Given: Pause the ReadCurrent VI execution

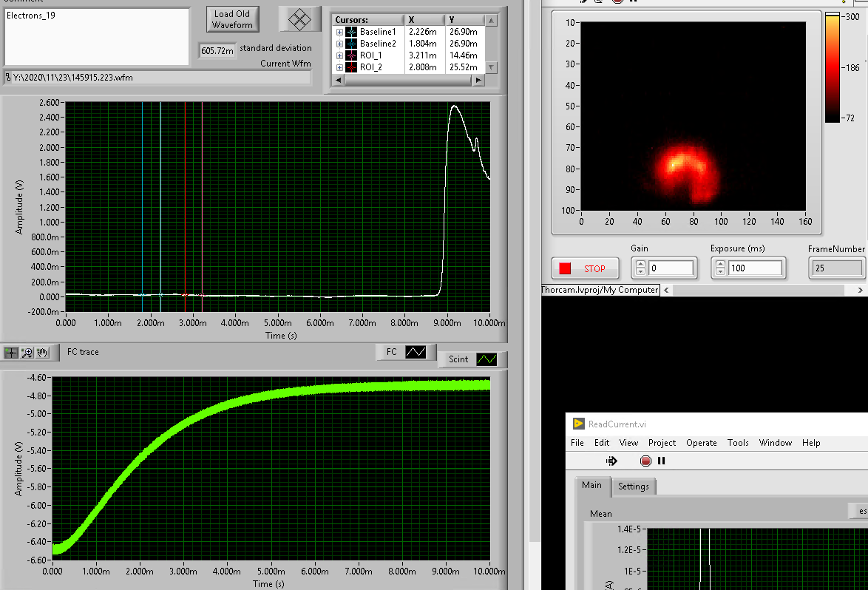Looking at the screenshot, I should (x=661, y=461).
